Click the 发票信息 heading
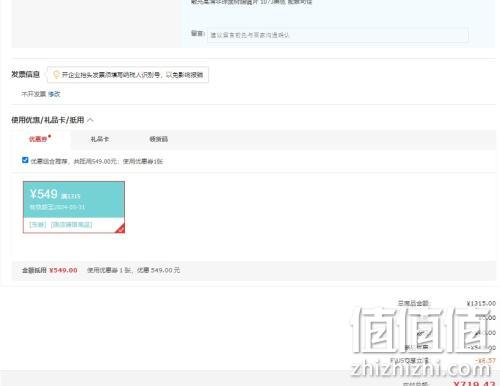The height and width of the screenshot is (386, 500). tap(25, 74)
